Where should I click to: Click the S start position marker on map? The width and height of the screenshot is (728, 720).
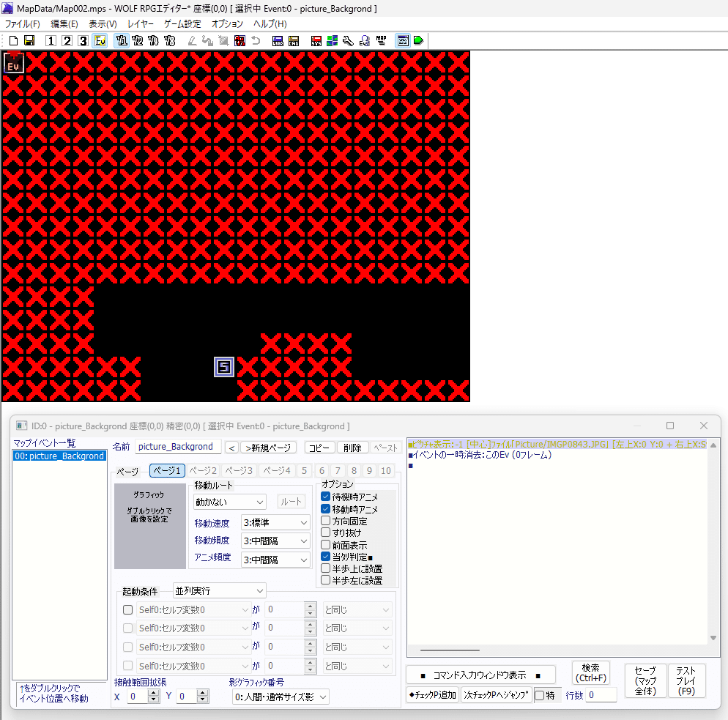224,367
